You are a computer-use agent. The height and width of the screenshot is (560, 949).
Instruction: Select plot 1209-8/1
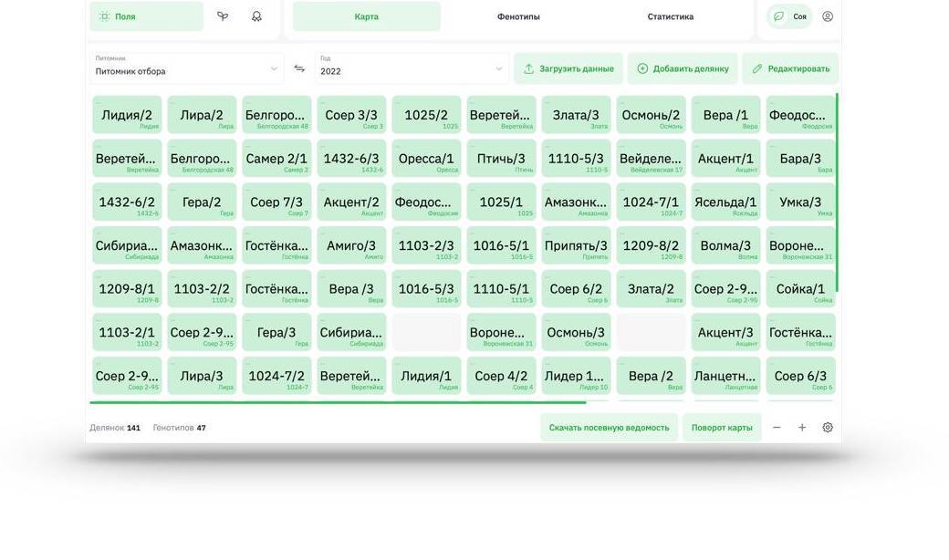(x=127, y=289)
